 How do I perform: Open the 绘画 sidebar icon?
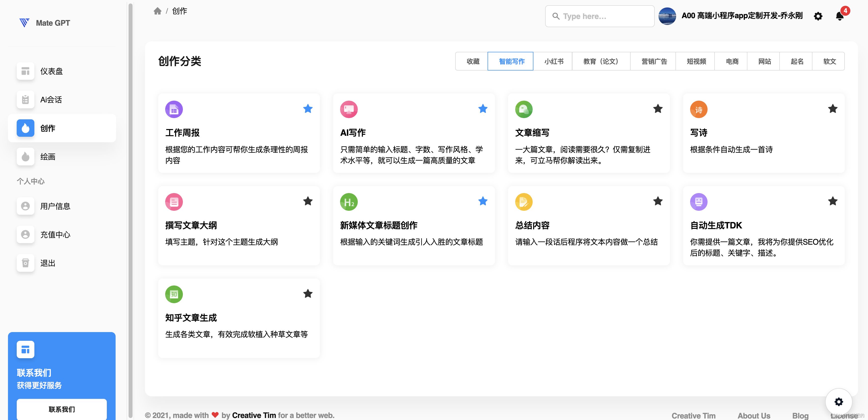point(26,157)
